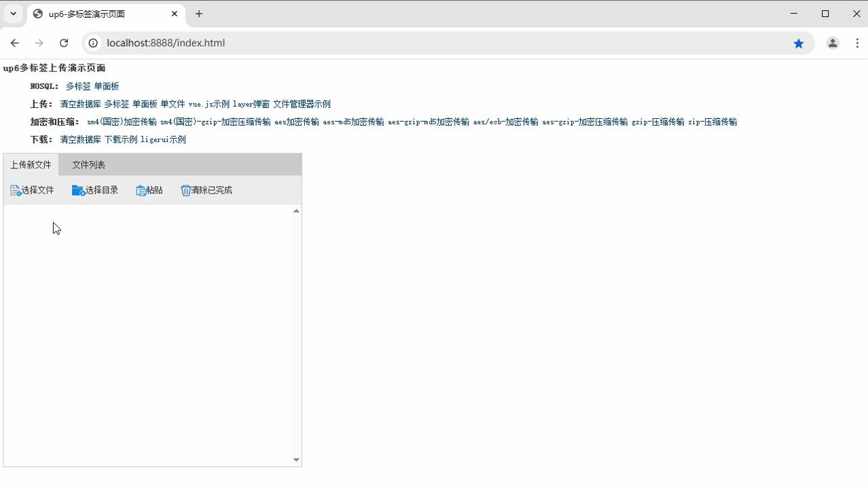
Task: Open the layer弹窗 upload example
Action: click(x=251, y=104)
